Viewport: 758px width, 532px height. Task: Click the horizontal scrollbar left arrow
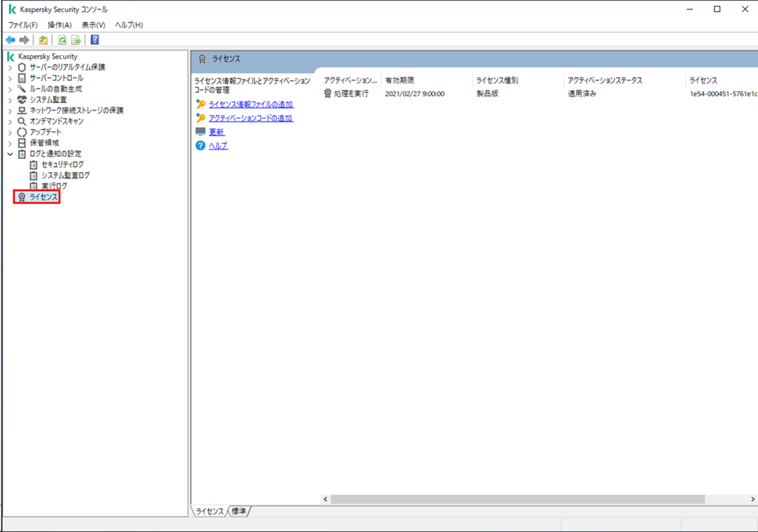click(325, 499)
